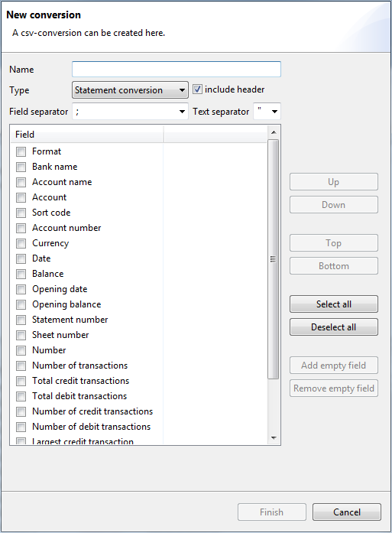Image resolution: width=392 pixels, height=533 pixels.
Task: Click the Name text input field
Action: coord(177,70)
